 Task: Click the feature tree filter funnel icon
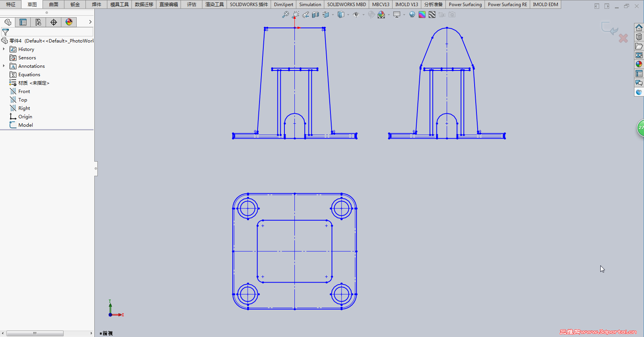(x=5, y=32)
